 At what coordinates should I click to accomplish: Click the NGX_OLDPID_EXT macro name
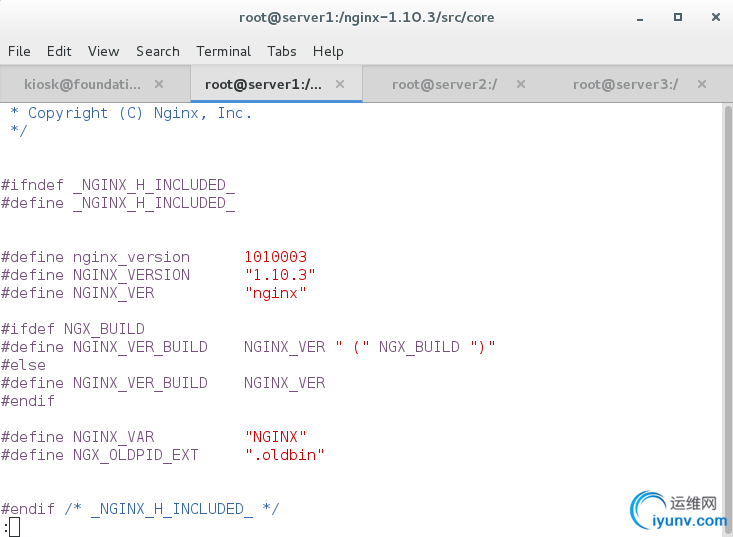pyautogui.click(x=136, y=455)
